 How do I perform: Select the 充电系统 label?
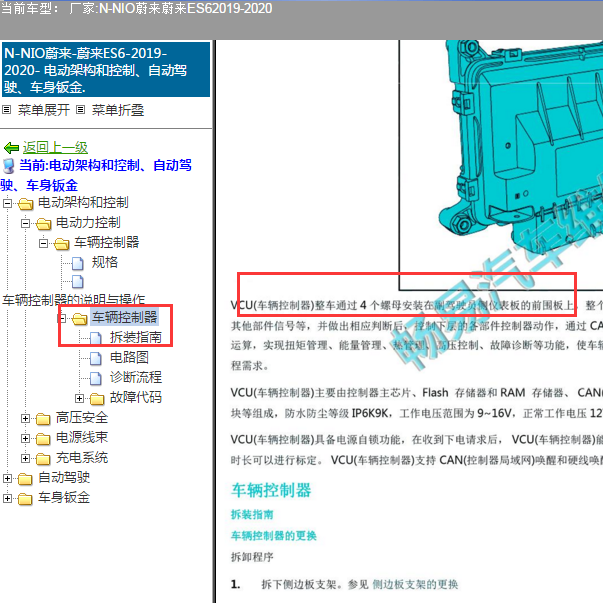pyautogui.click(x=82, y=458)
